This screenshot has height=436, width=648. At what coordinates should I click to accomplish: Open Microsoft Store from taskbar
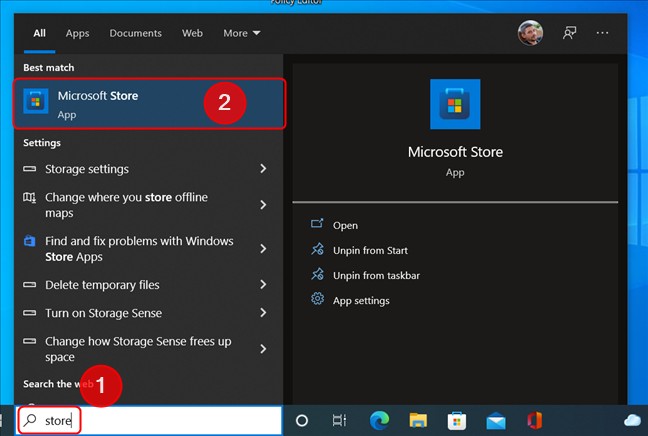pyautogui.click(x=457, y=421)
